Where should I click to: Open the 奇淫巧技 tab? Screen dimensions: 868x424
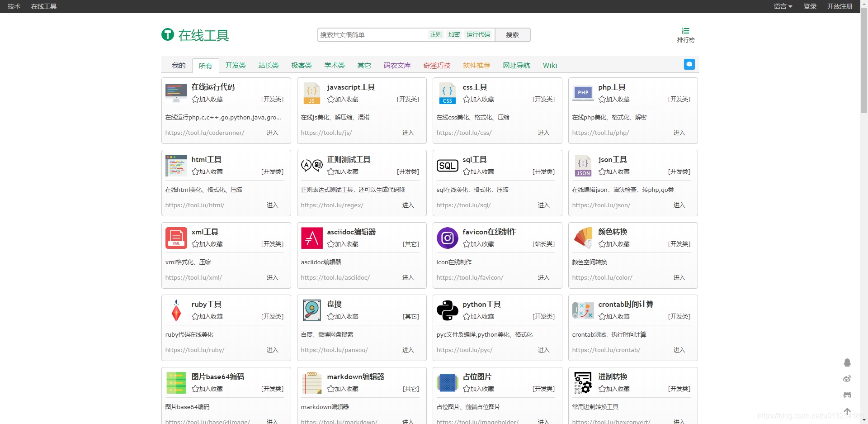[437, 66]
